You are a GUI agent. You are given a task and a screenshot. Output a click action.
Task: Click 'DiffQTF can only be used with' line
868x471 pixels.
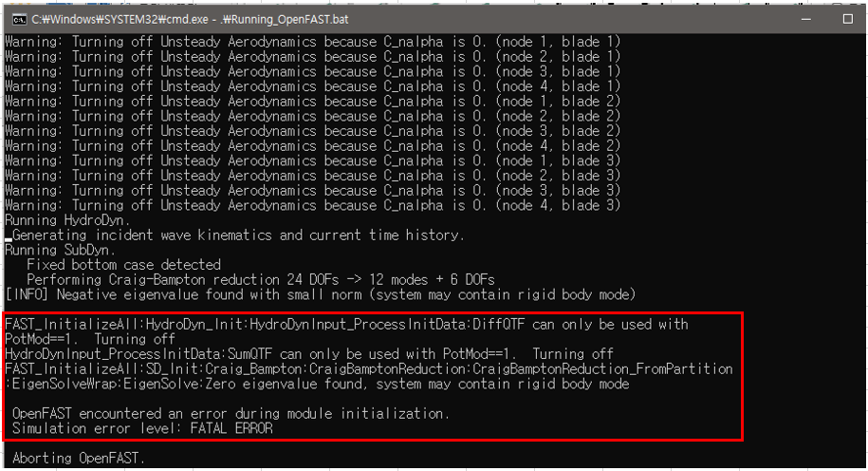(x=346, y=324)
